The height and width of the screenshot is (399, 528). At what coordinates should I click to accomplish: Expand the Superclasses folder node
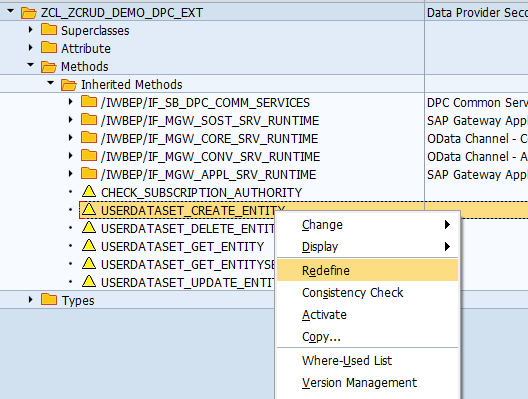31,30
